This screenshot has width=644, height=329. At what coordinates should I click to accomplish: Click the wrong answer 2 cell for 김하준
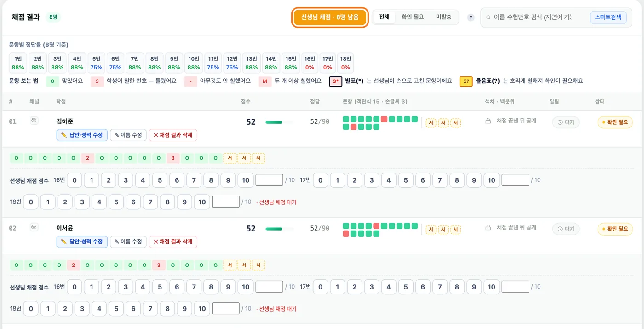(x=87, y=158)
